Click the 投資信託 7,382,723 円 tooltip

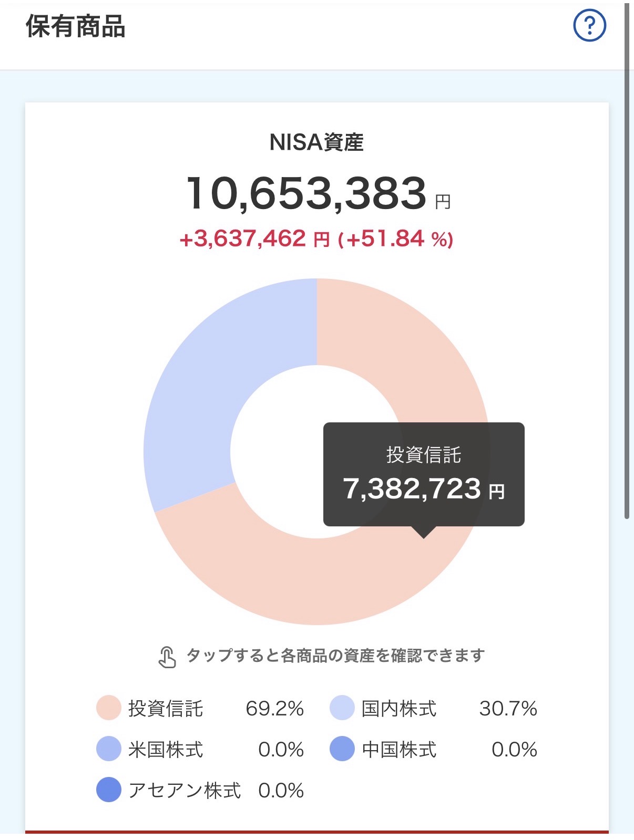pyautogui.click(x=424, y=474)
